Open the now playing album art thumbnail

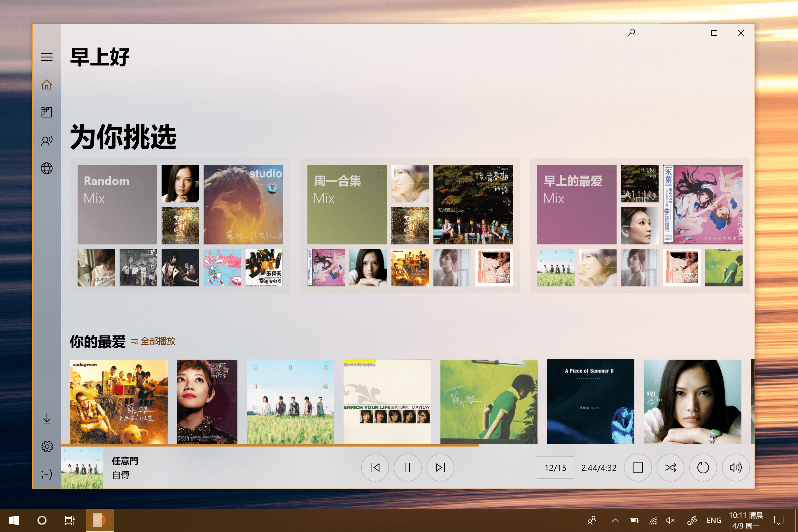pos(81,468)
